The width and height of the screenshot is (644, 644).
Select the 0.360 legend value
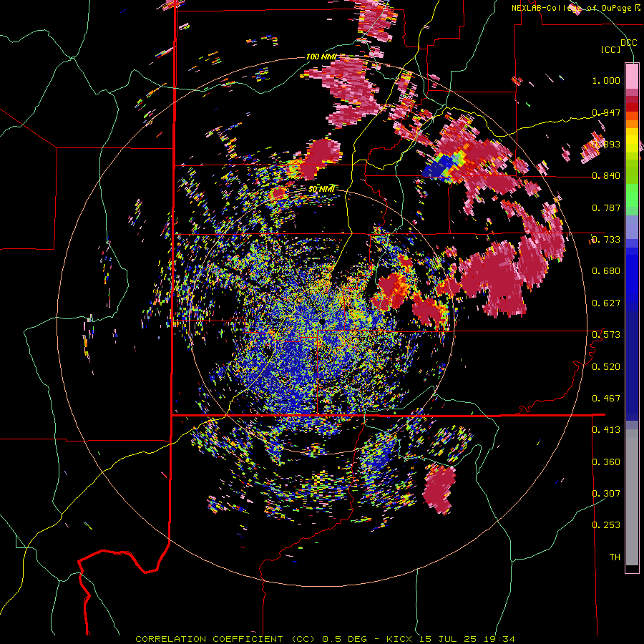[606, 462]
